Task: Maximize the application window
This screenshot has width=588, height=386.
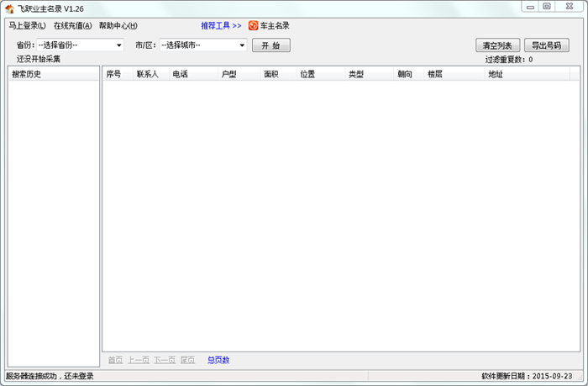Action: 547,7
